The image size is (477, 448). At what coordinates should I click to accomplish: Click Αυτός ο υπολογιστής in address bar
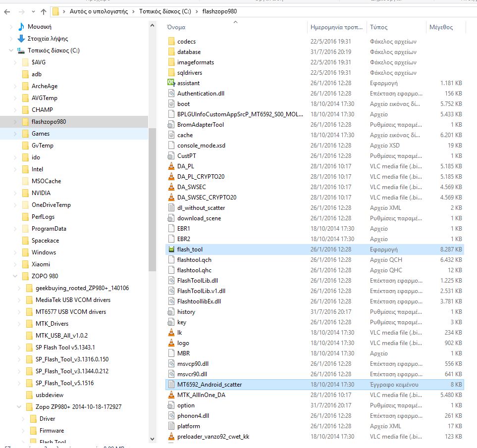(99, 11)
